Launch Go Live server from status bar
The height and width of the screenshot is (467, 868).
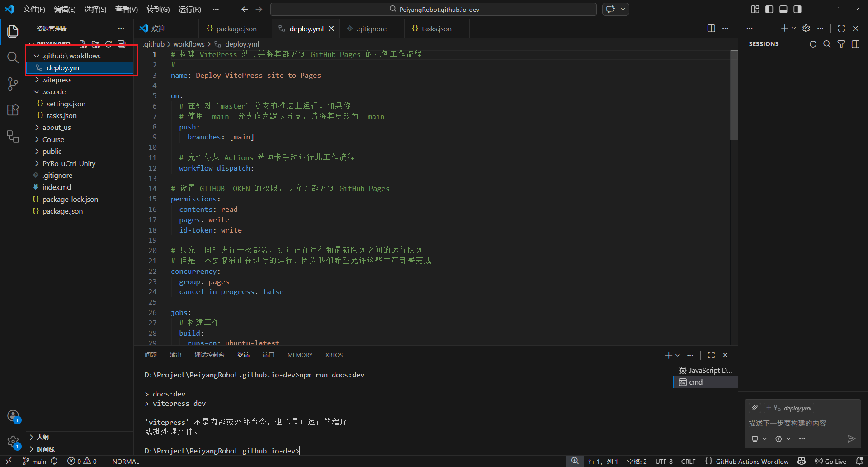pyautogui.click(x=830, y=462)
